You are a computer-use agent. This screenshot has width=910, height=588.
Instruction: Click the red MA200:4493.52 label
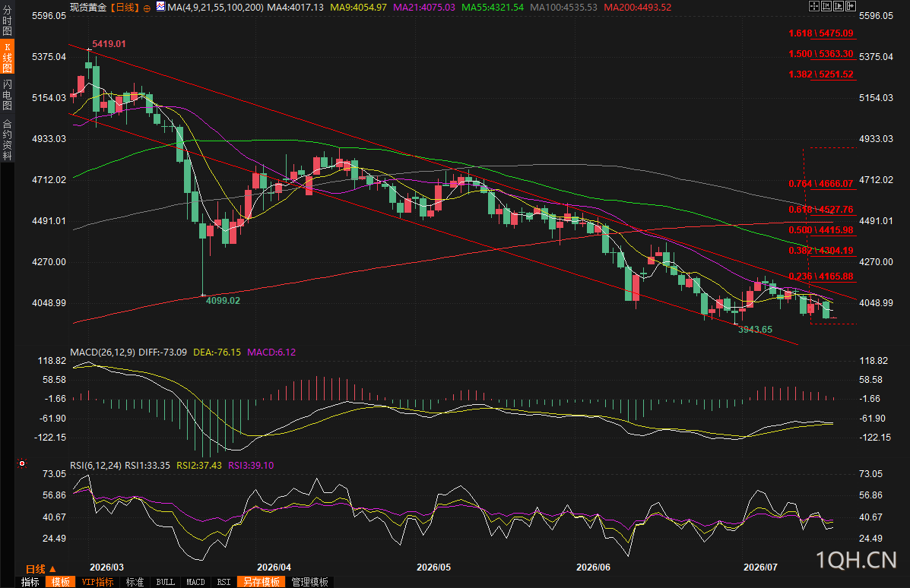[637, 8]
